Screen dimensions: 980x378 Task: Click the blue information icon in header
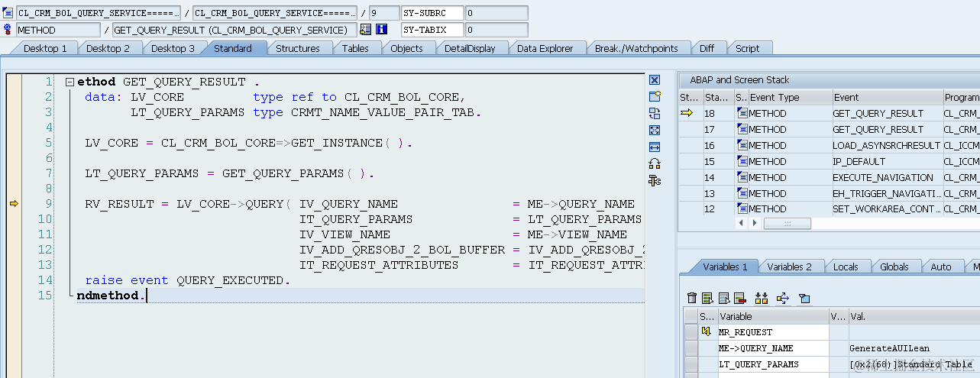(382, 30)
